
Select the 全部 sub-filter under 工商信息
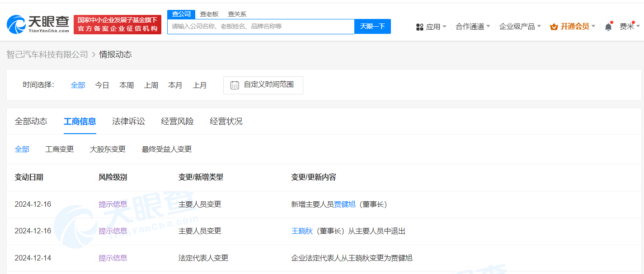click(22, 149)
